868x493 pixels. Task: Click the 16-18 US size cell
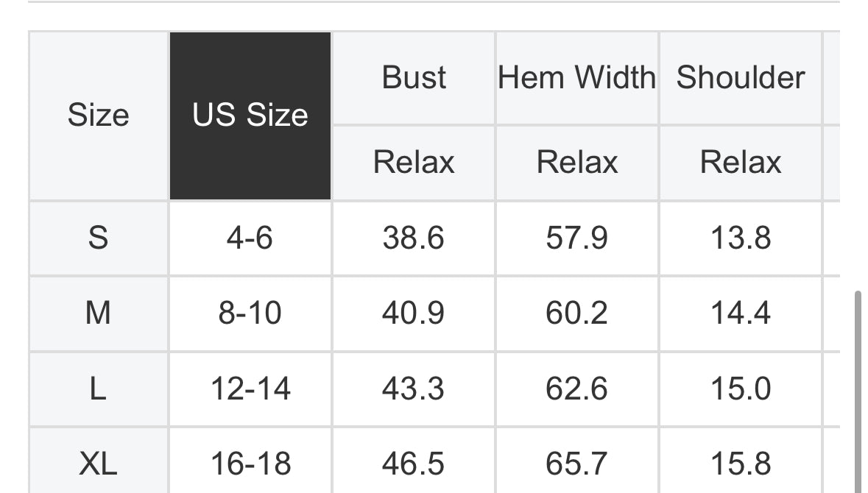(x=250, y=461)
